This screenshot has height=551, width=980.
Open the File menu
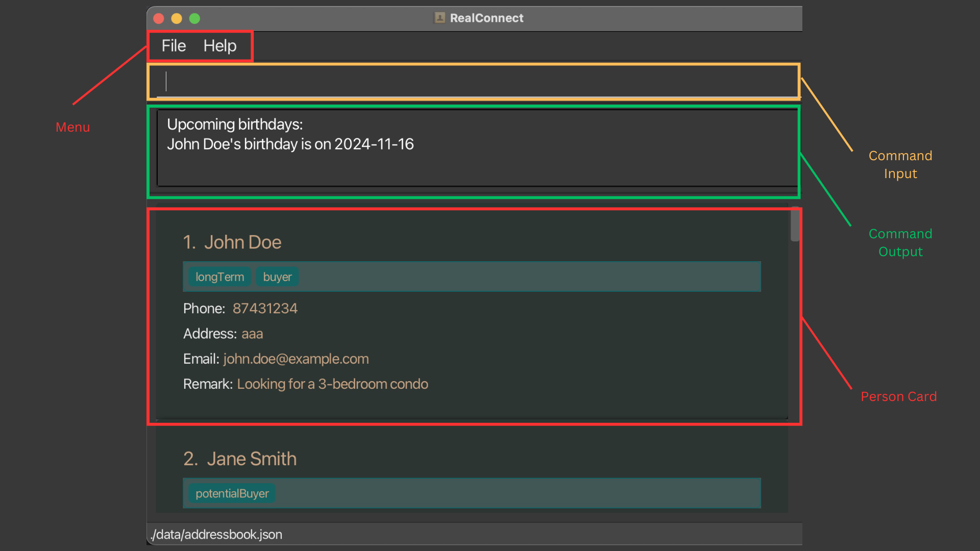click(x=173, y=45)
